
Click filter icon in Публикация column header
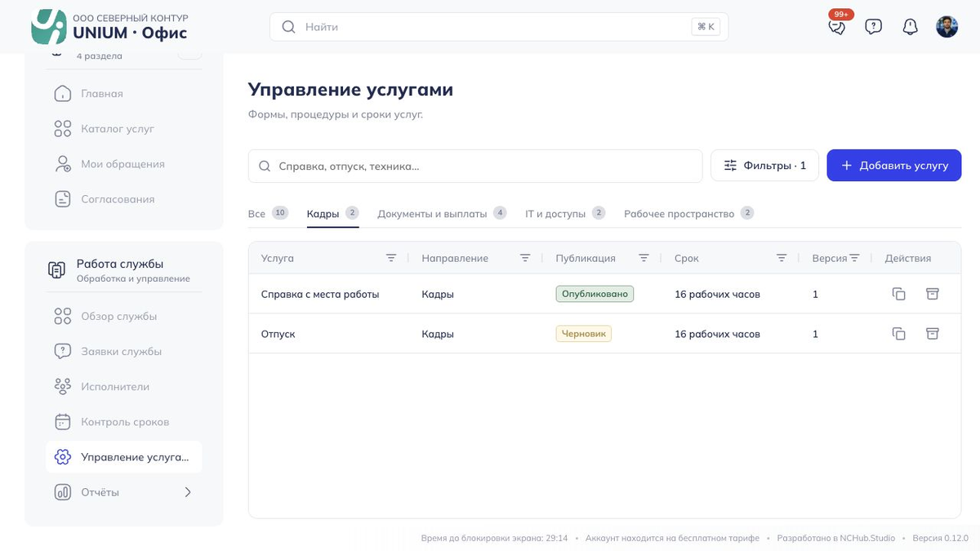coord(644,258)
